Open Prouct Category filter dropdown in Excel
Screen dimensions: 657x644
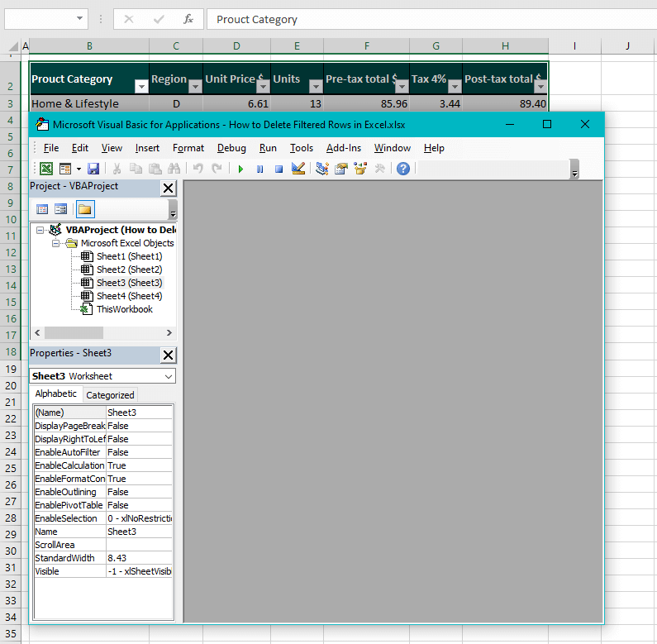(141, 87)
